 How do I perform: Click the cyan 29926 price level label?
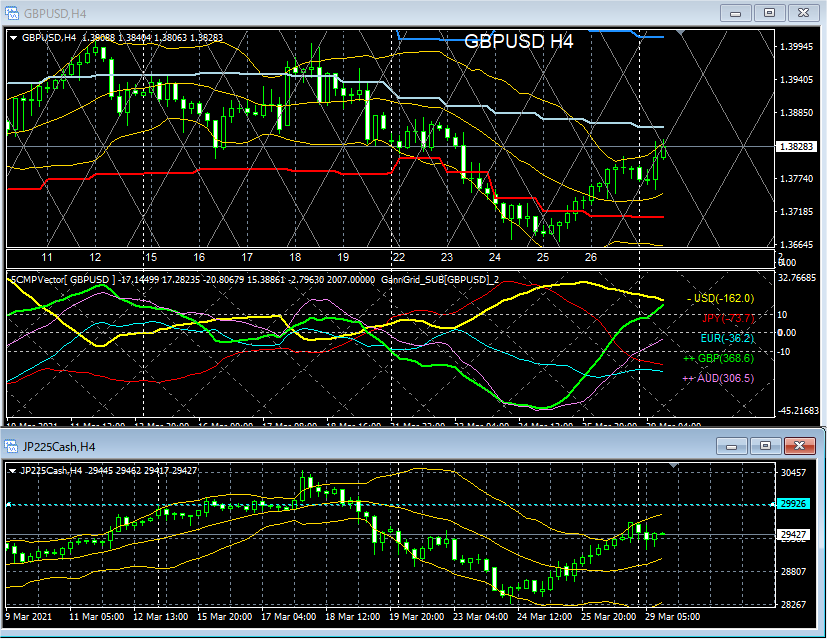[793, 504]
